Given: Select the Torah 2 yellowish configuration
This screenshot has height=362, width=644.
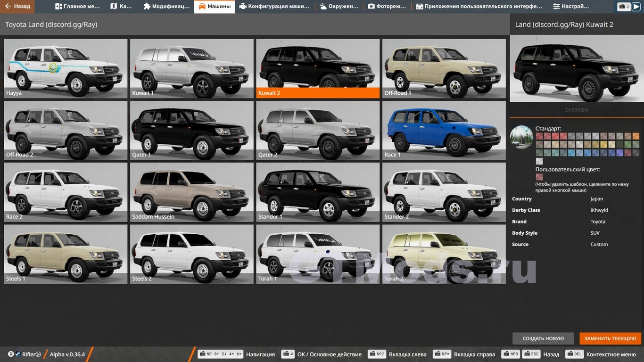Looking at the screenshot, I should tap(444, 254).
